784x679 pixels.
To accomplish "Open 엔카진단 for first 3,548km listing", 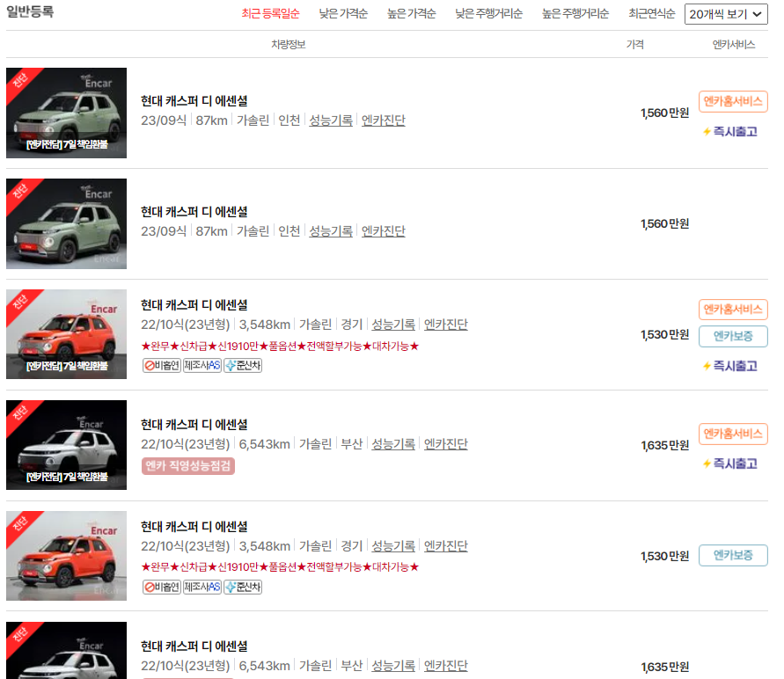I will pyautogui.click(x=446, y=325).
